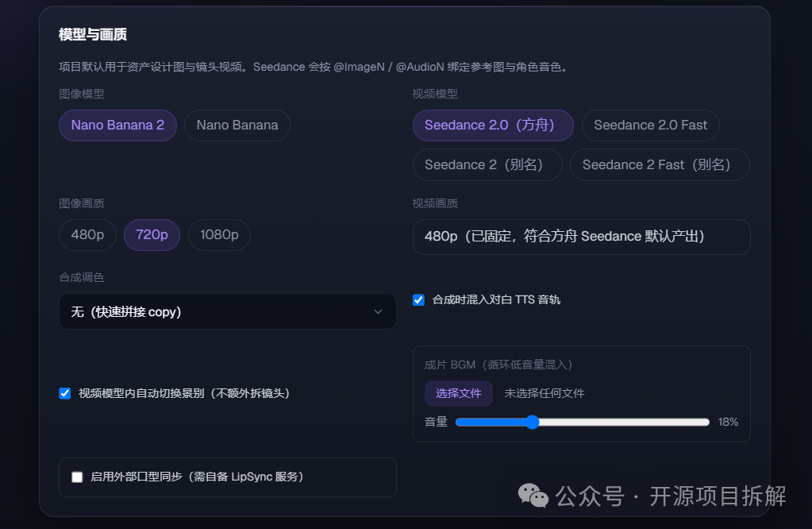Click the 视频模型 label
Viewport: 812px width, 529px height.
point(435,94)
